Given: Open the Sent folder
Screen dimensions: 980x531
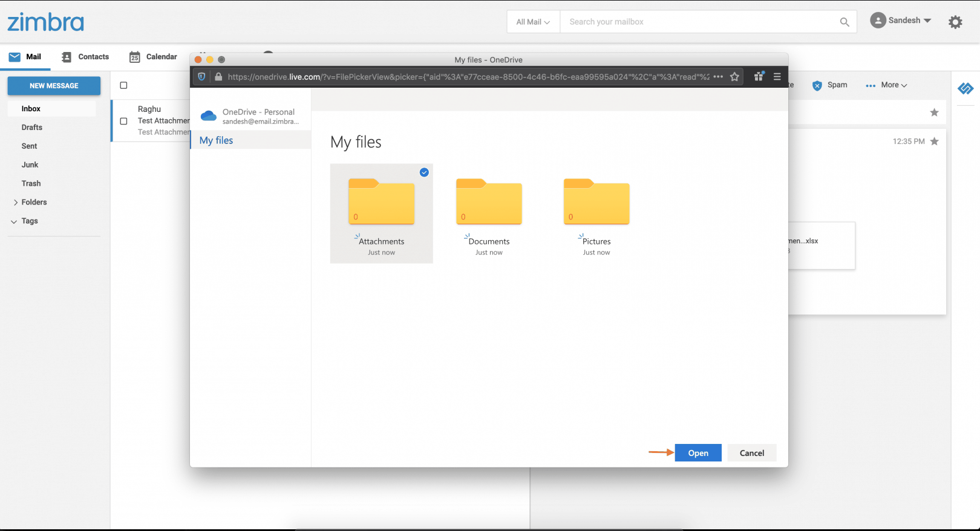Looking at the screenshot, I should (29, 146).
